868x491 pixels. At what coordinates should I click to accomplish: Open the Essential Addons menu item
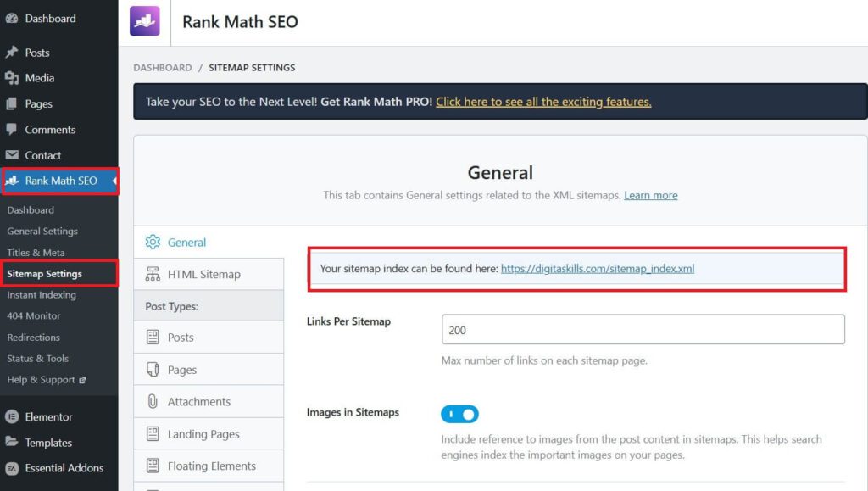click(x=64, y=468)
